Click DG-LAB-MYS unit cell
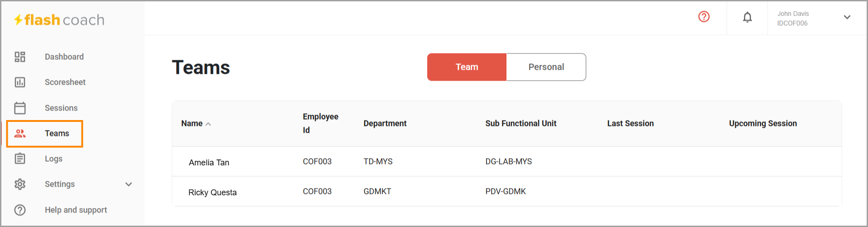868x227 pixels. (x=508, y=161)
